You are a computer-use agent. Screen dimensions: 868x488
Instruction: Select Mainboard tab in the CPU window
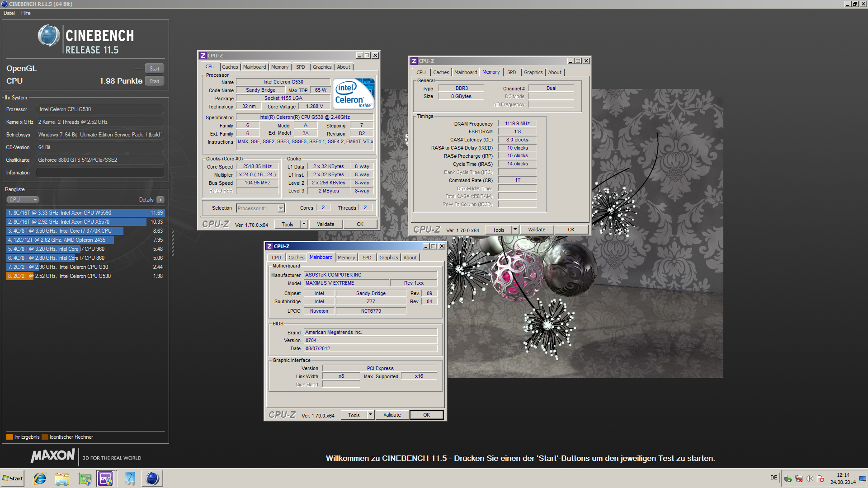pyautogui.click(x=255, y=67)
